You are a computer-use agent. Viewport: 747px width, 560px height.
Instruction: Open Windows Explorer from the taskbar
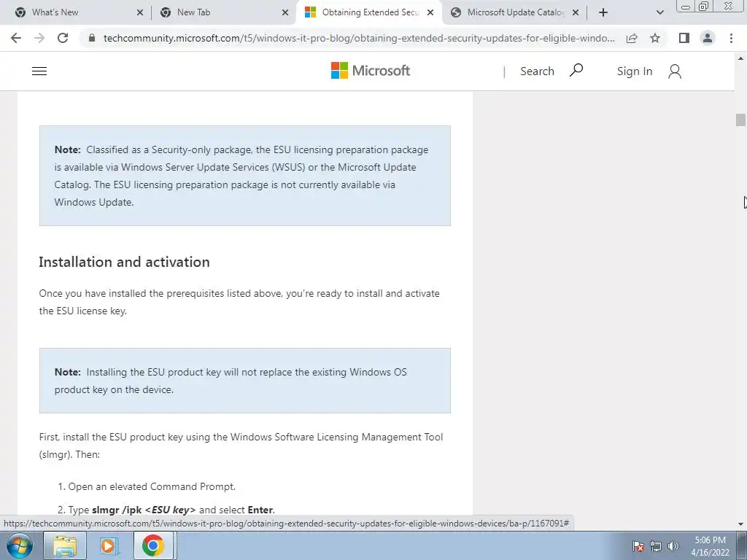(x=65, y=545)
